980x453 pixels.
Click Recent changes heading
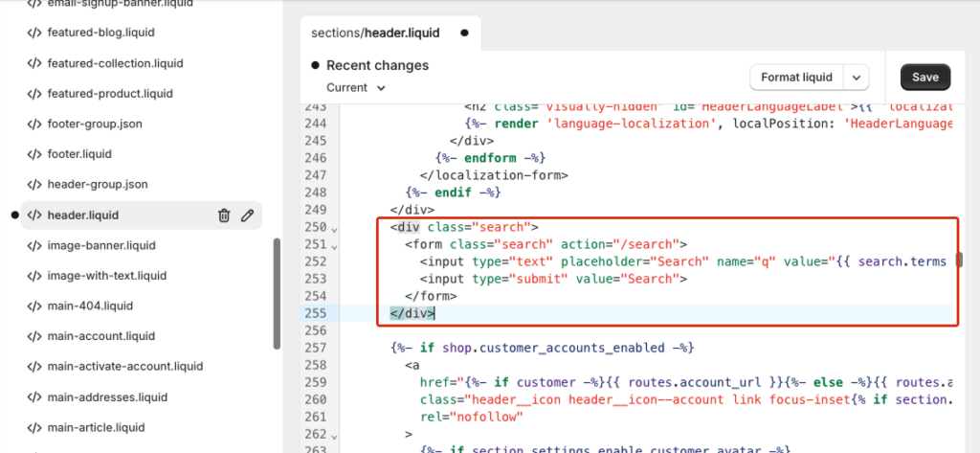tap(377, 65)
